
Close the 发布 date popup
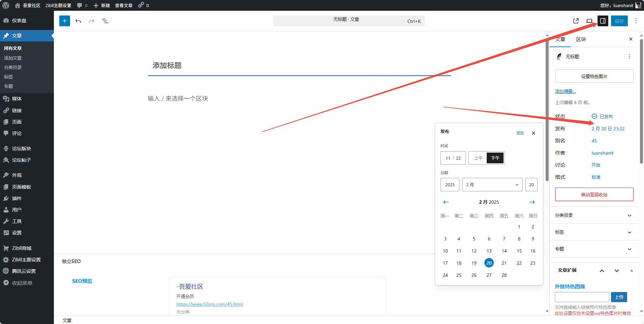(534, 133)
